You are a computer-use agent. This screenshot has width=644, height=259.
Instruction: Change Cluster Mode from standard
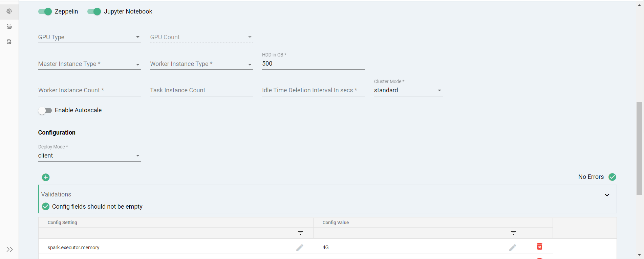click(408, 90)
